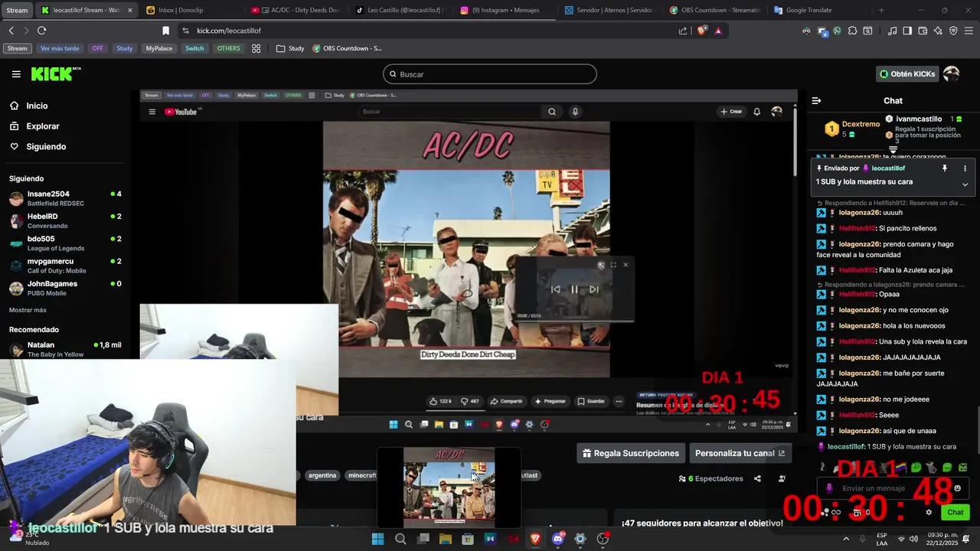Open the emoji picker in chat input

957,488
